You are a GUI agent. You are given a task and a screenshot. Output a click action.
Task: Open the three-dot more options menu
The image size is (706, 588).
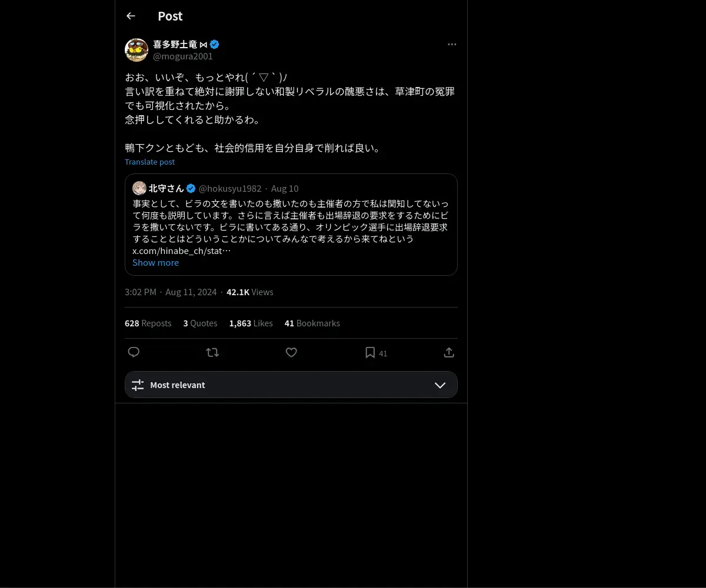(452, 44)
